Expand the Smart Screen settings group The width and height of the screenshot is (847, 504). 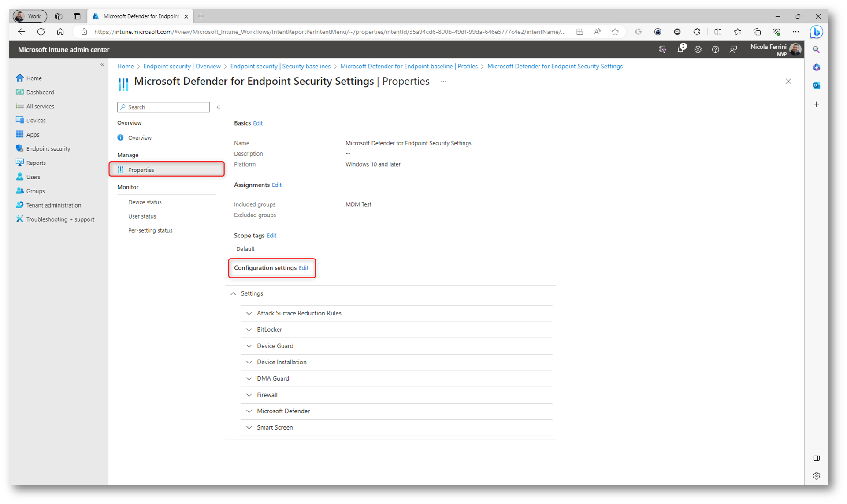[249, 427]
